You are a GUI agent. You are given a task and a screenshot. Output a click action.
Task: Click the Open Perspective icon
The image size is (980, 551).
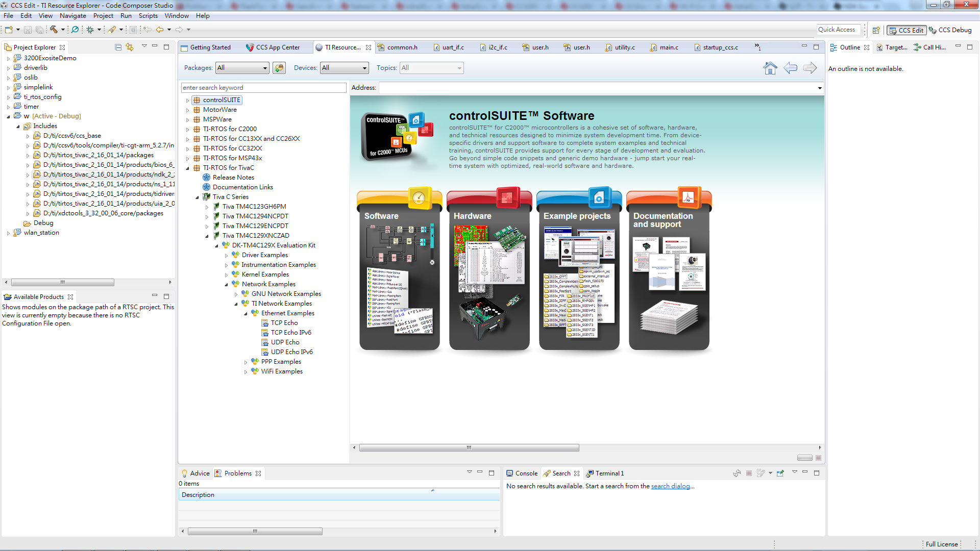pyautogui.click(x=876, y=30)
